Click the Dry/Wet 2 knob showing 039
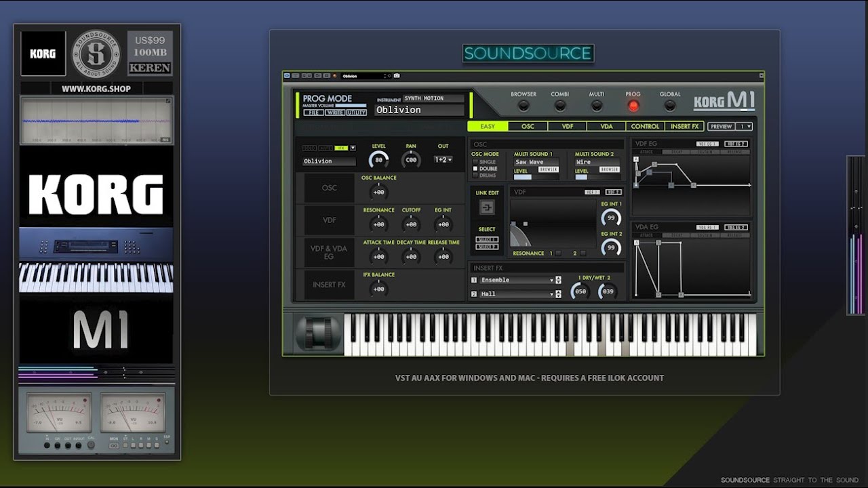Screen dimensions: 868x488 (x=608, y=291)
